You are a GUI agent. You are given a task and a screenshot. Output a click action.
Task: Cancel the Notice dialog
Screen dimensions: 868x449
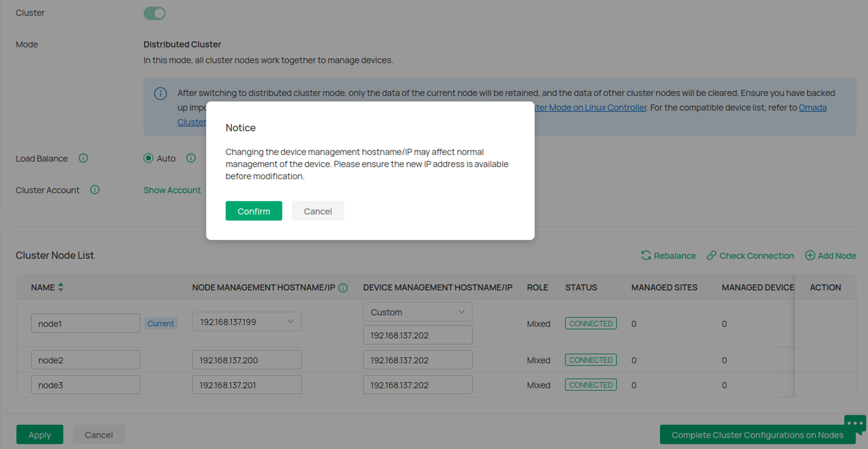(318, 211)
